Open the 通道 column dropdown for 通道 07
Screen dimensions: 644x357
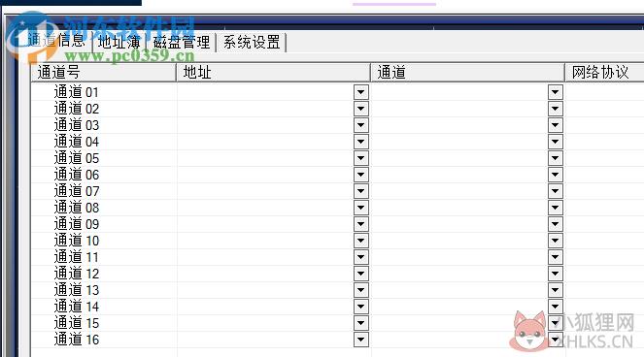(x=556, y=191)
